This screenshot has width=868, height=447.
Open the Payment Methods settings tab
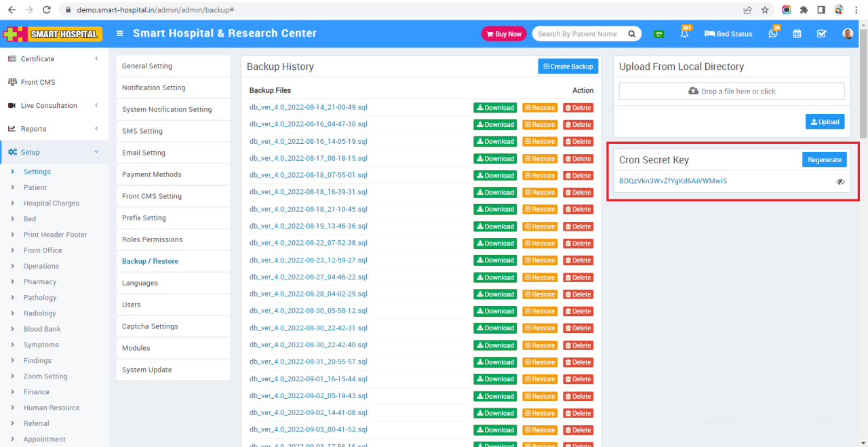tap(152, 174)
